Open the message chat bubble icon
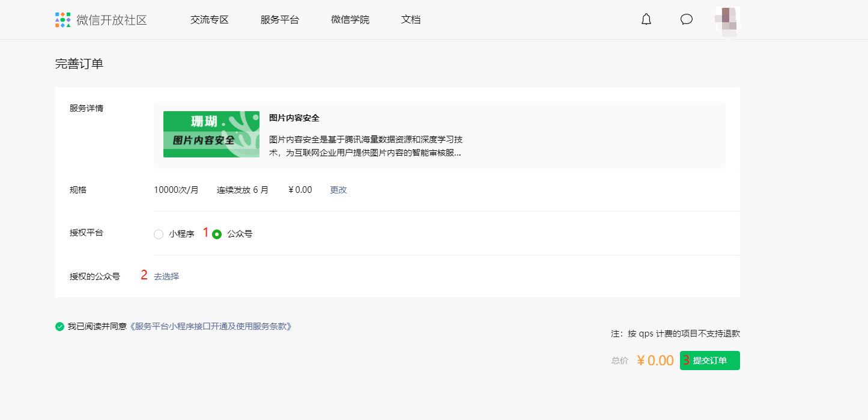This screenshot has height=420, width=868. click(x=687, y=19)
